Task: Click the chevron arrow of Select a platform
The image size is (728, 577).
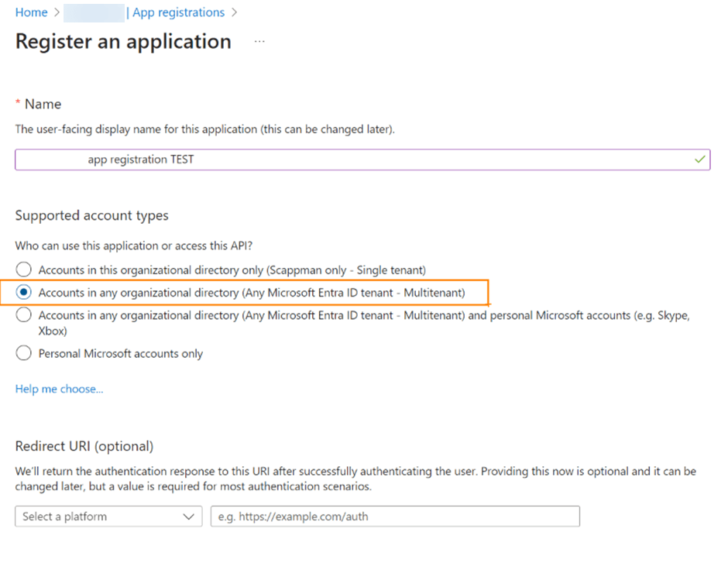Action: point(188,517)
